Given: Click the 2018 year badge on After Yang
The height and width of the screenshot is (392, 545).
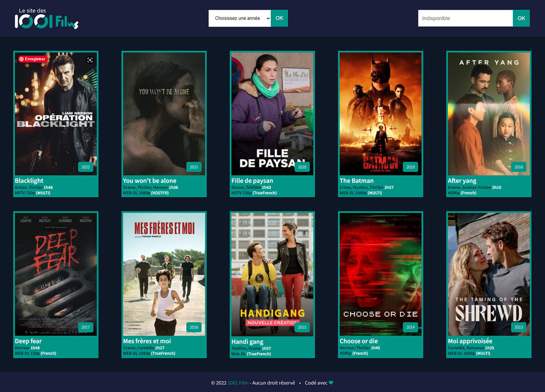Looking at the screenshot, I should (519, 167).
